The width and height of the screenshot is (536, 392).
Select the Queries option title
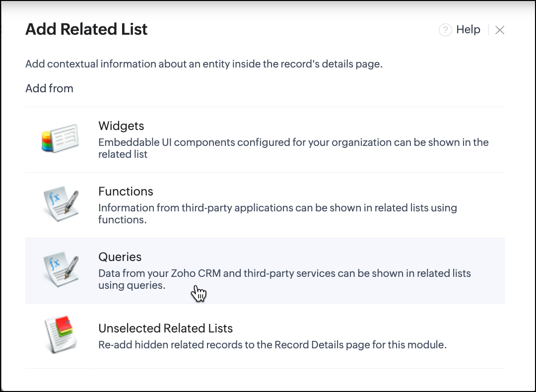pos(120,257)
